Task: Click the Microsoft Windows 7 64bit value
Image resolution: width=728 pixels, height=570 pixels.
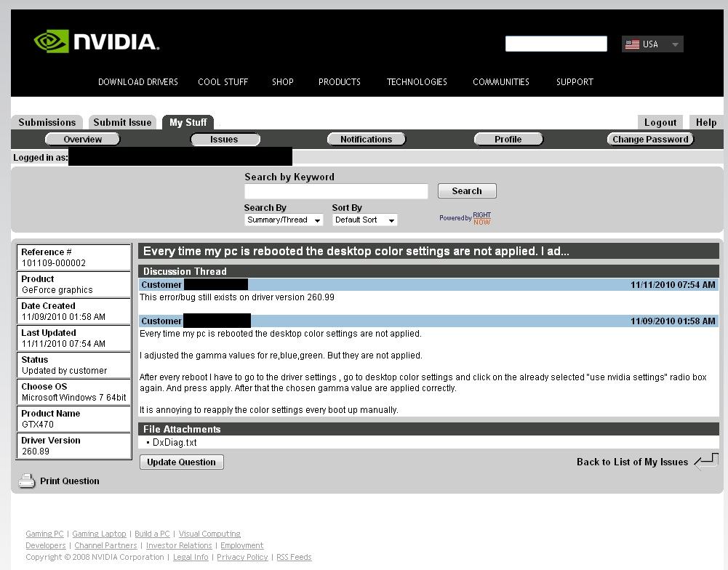Action: [74, 398]
